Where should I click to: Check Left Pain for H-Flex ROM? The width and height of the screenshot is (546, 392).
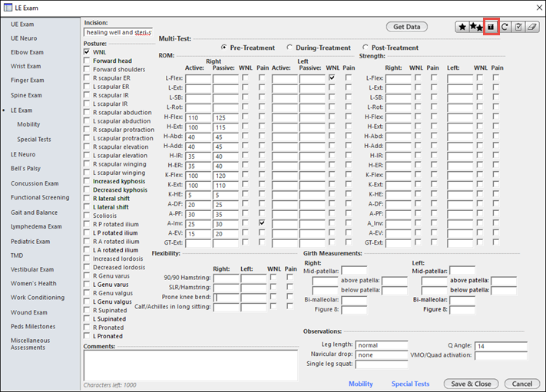(349, 117)
